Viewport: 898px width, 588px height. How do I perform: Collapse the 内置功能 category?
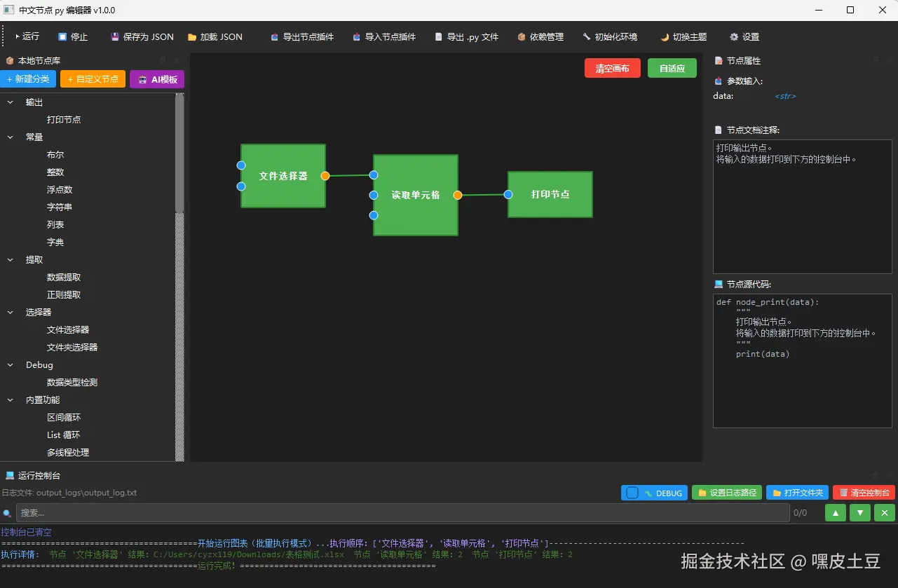[x=11, y=400]
